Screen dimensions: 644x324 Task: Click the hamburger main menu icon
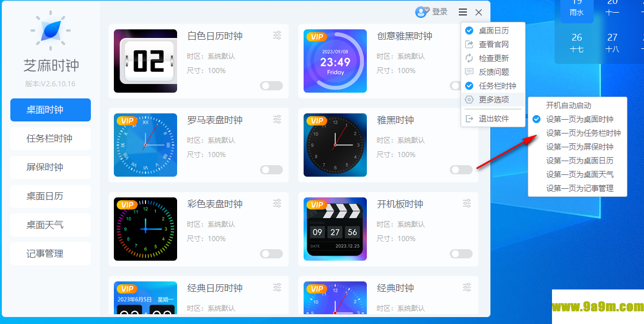point(463,12)
